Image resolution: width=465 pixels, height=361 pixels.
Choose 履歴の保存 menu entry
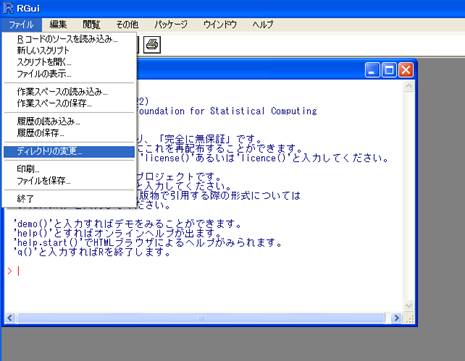point(69,133)
